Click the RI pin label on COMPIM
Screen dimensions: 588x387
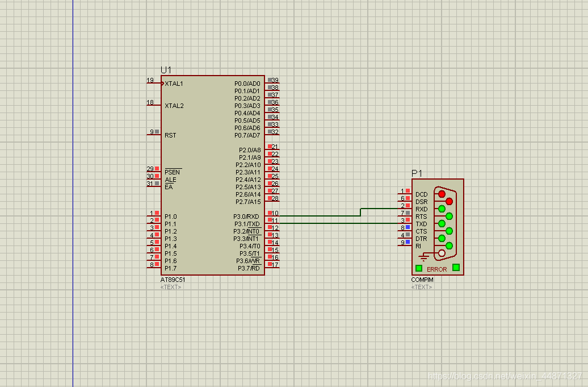click(x=418, y=246)
